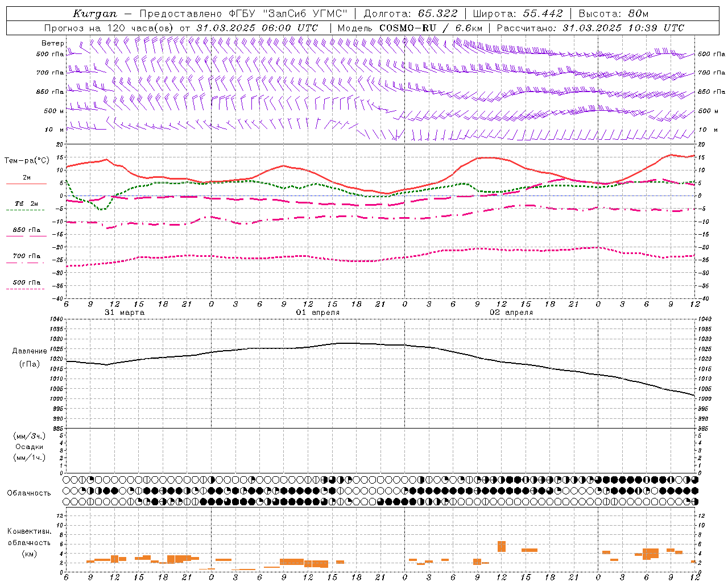Click the model name "COSMO-RU / 6.6км"
This screenshot has width=728, height=582.
coord(431,28)
